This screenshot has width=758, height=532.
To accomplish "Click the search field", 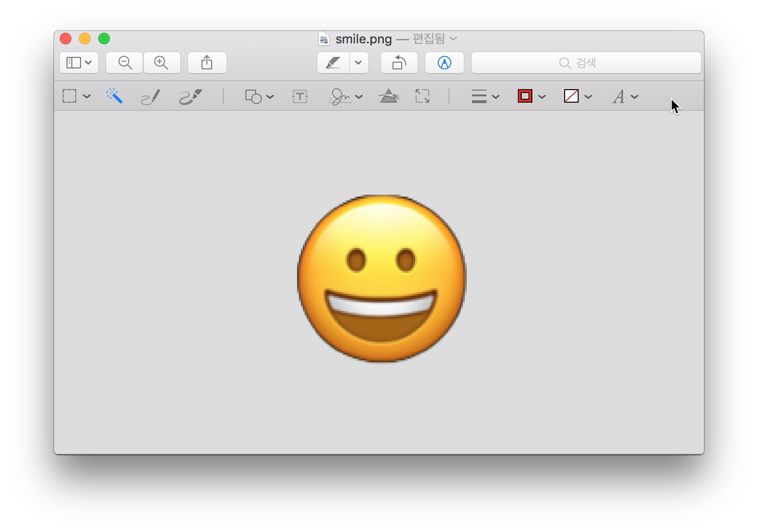I will (586, 63).
